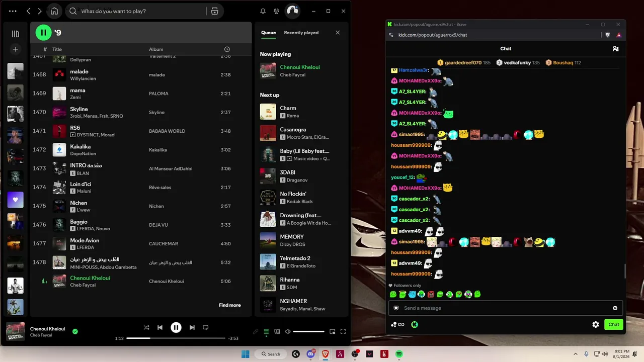Viewport: 644px width, 362px height.
Task: Open Friend Activity icon in Spotify
Action: point(276,11)
